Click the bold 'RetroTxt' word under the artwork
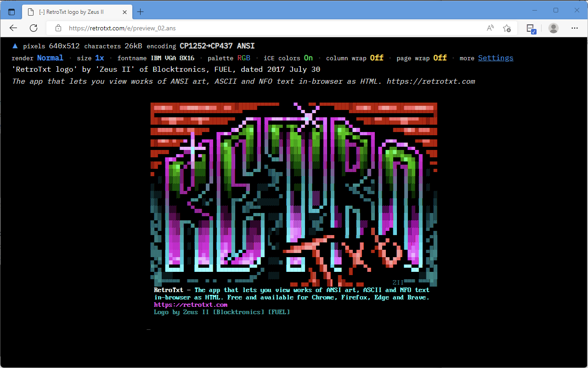 tap(169, 290)
